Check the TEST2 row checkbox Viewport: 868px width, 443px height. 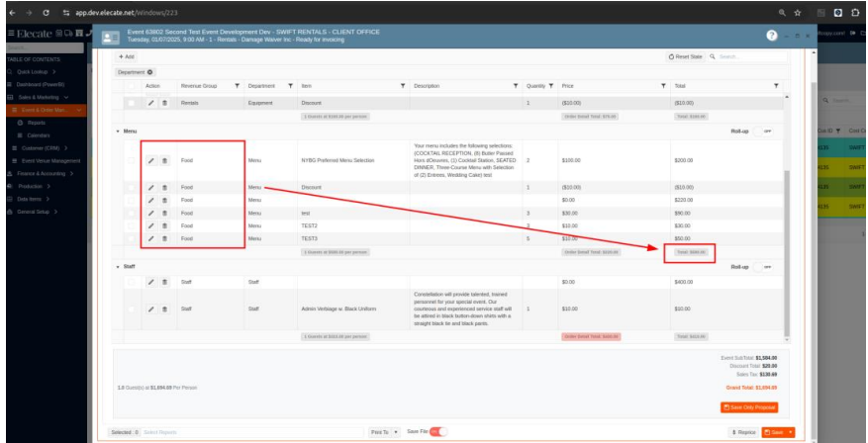(x=132, y=225)
